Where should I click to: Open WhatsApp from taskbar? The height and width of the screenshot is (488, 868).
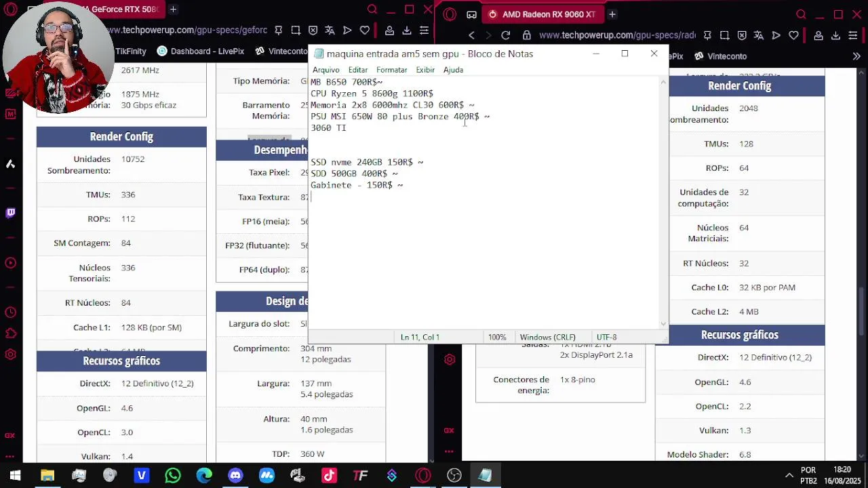point(172,476)
